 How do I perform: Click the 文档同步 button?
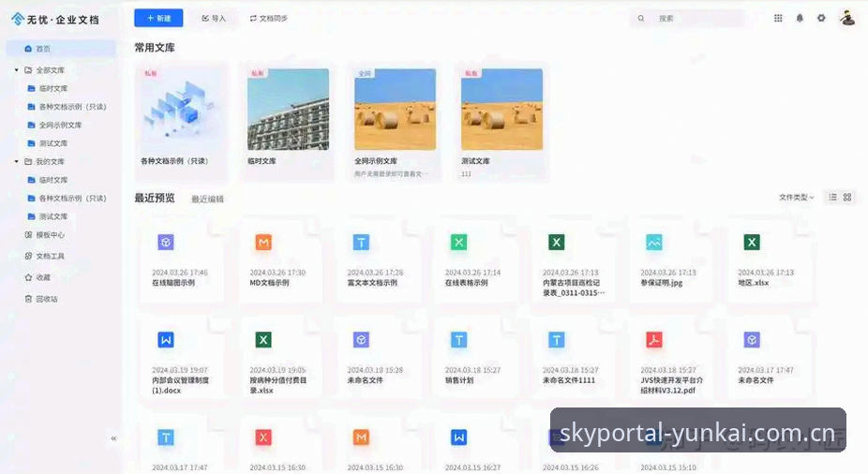tap(268, 18)
